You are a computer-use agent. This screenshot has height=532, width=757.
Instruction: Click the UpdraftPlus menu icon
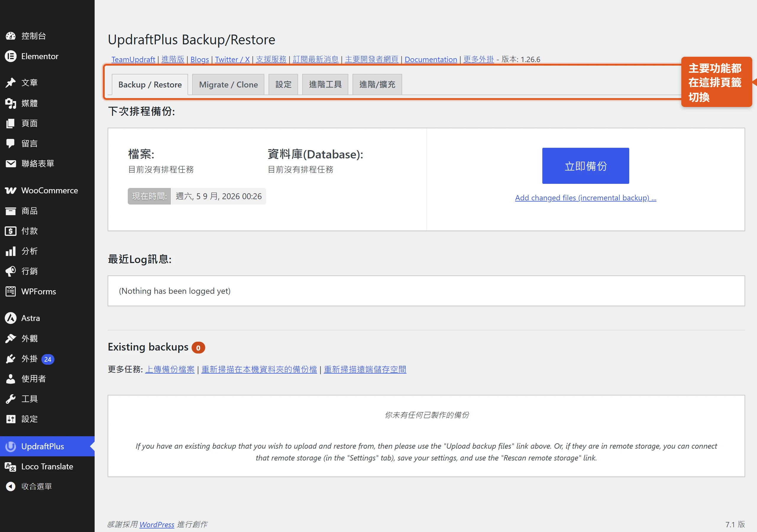click(11, 446)
